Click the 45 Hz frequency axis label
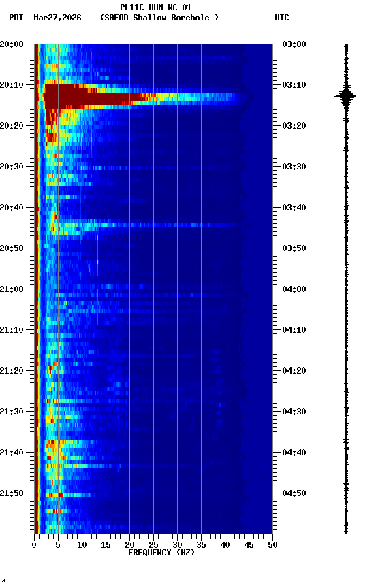This screenshot has height=588, width=376. point(249,546)
